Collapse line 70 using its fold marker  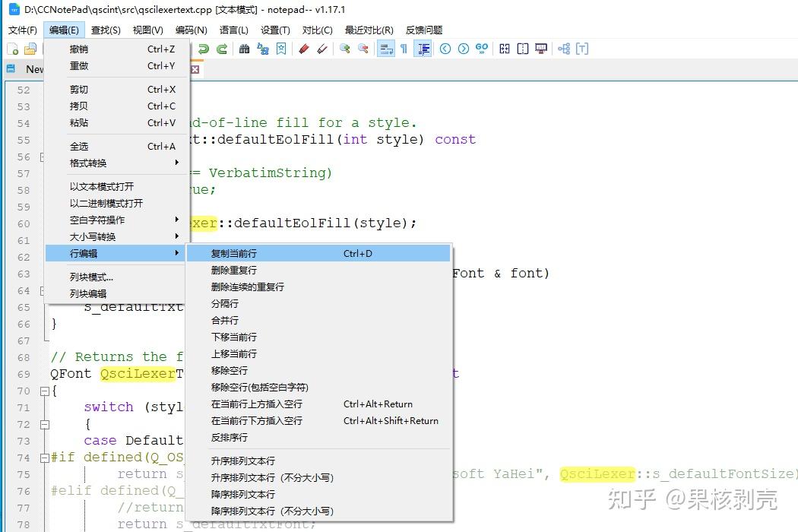click(x=44, y=391)
